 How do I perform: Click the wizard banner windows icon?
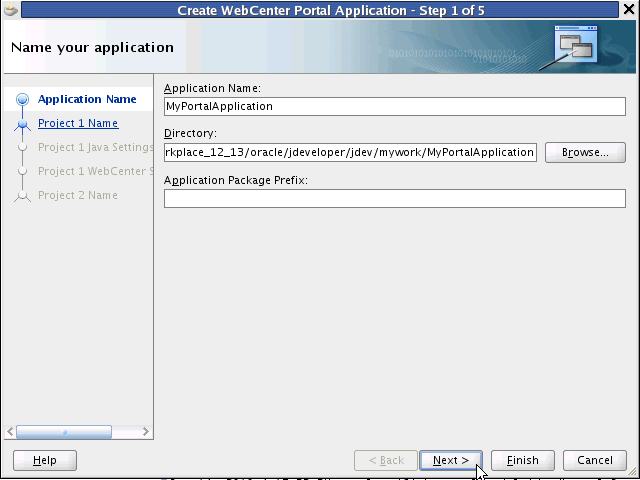click(576, 44)
